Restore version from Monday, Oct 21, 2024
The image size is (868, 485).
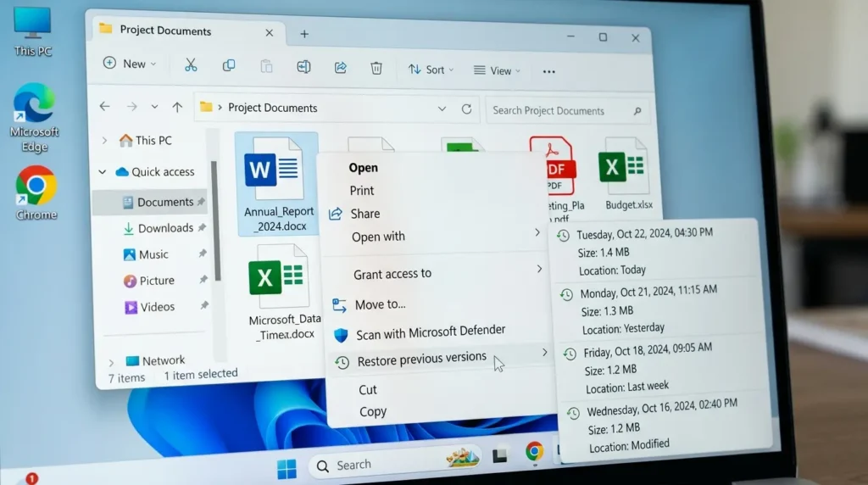(x=659, y=309)
